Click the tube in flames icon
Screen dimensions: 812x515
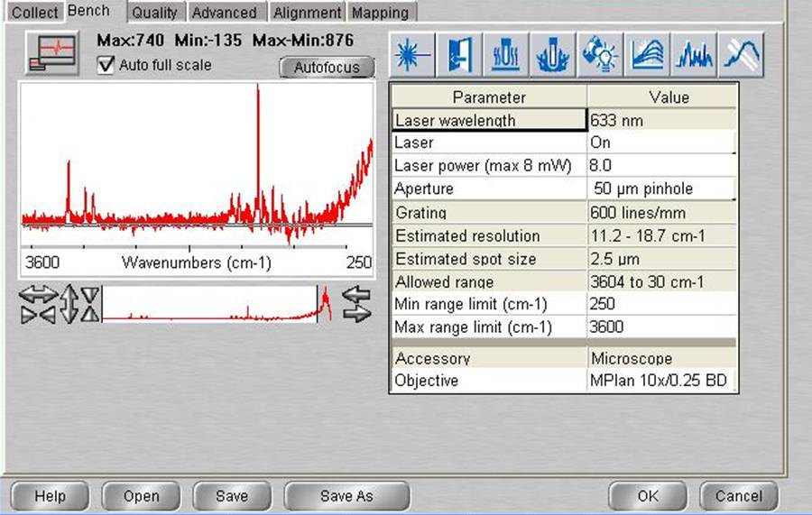tap(553, 54)
